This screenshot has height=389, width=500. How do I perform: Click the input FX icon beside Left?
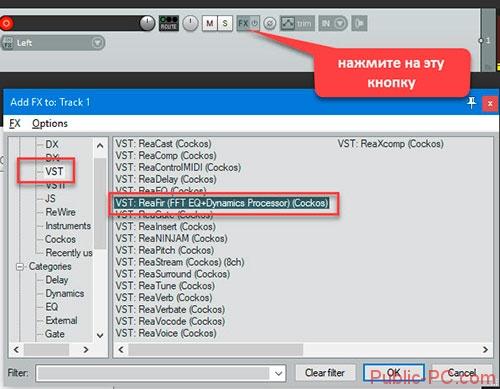(x=8, y=43)
